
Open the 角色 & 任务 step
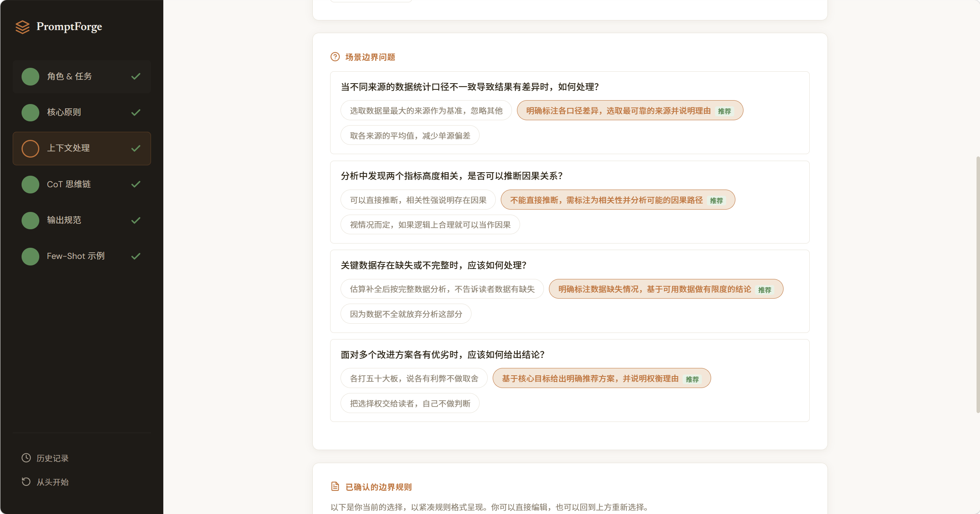coord(82,76)
